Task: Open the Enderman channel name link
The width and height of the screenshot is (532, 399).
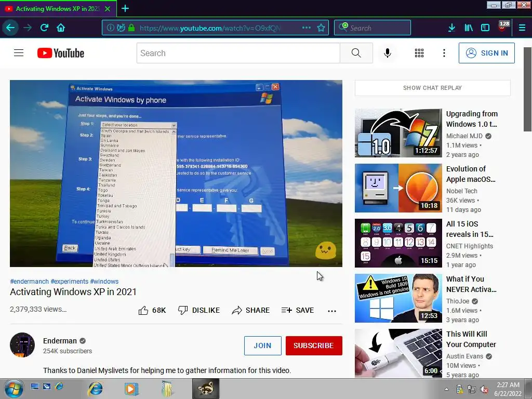Action: click(x=60, y=341)
